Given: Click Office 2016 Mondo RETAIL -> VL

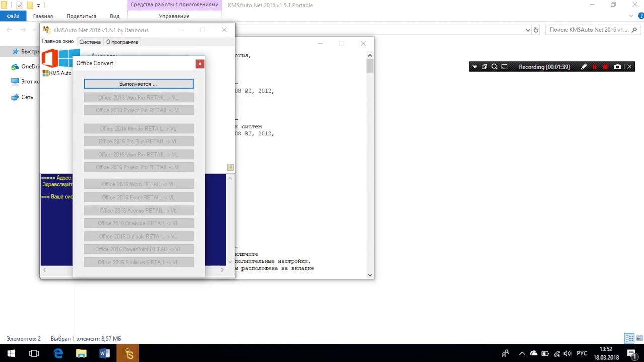Looking at the screenshot, I should click(x=138, y=129).
